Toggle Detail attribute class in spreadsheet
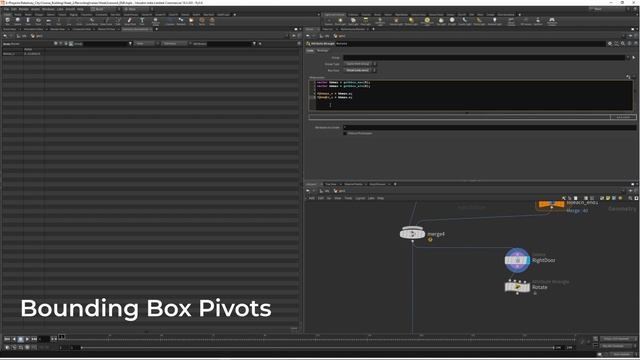Screen dimensions: 640x360 point(71,43)
